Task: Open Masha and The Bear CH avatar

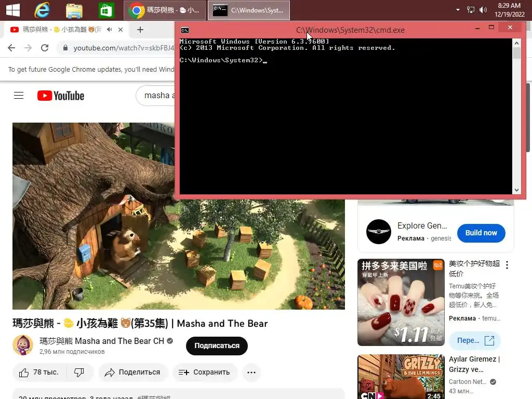Action: tap(23, 345)
